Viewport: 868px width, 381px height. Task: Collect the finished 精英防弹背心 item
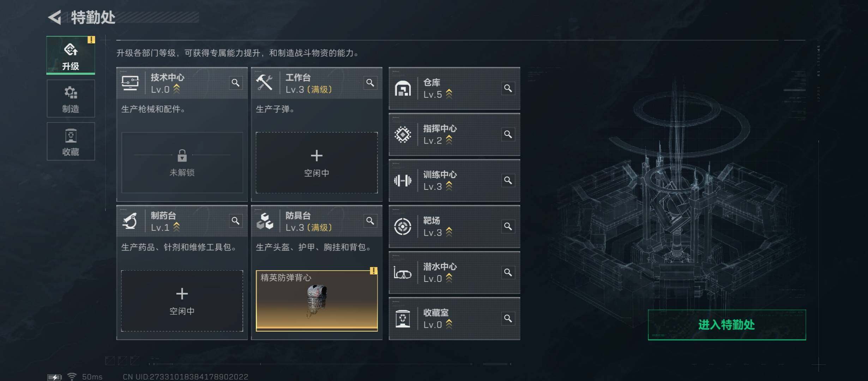tap(317, 301)
